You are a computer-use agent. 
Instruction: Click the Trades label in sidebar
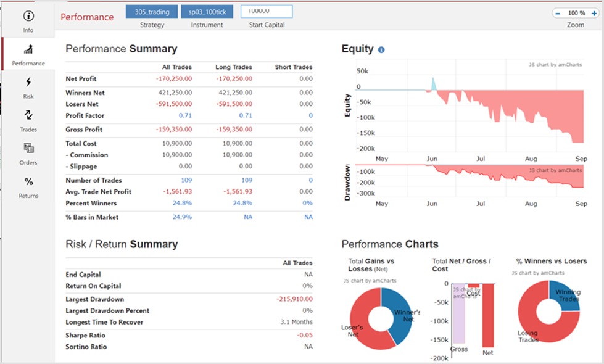[x=28, y=130]
